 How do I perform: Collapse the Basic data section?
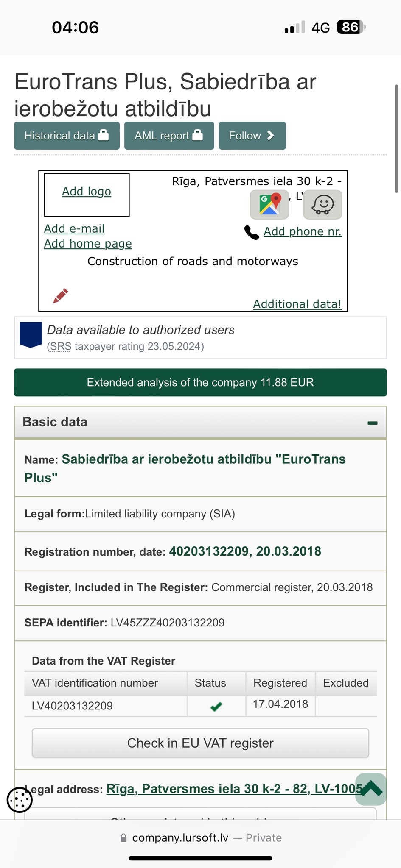click(373, 423)
